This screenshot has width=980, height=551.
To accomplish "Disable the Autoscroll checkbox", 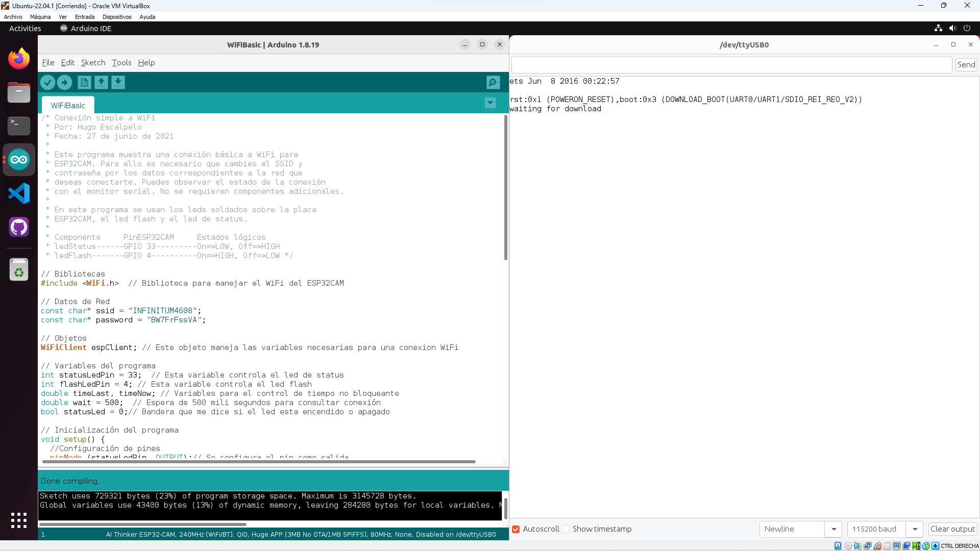I will [516, 529].
